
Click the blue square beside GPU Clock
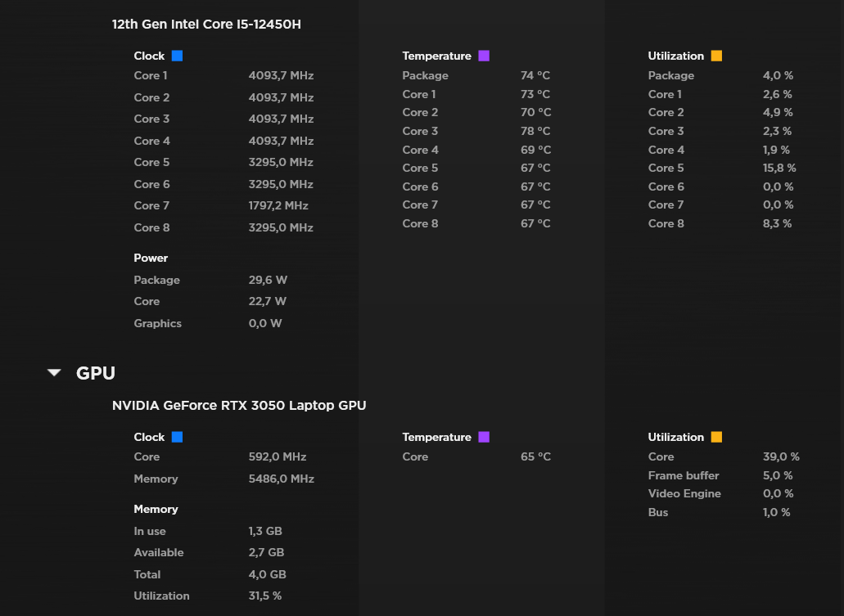[177, 438]
